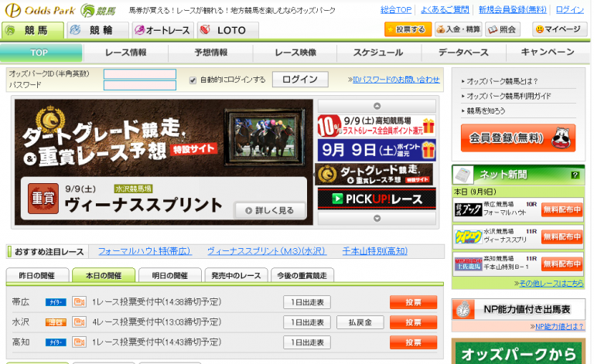Open NP能力値付き出馬表 banner
Screen dimensions: 594x364
[518, 309]
